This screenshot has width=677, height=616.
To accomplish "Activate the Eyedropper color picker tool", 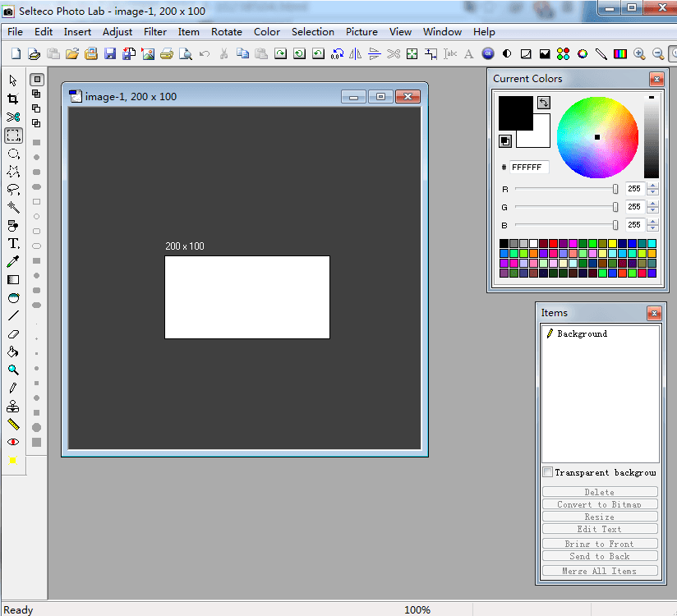I will pyautogui.click(x=13, y=262).
